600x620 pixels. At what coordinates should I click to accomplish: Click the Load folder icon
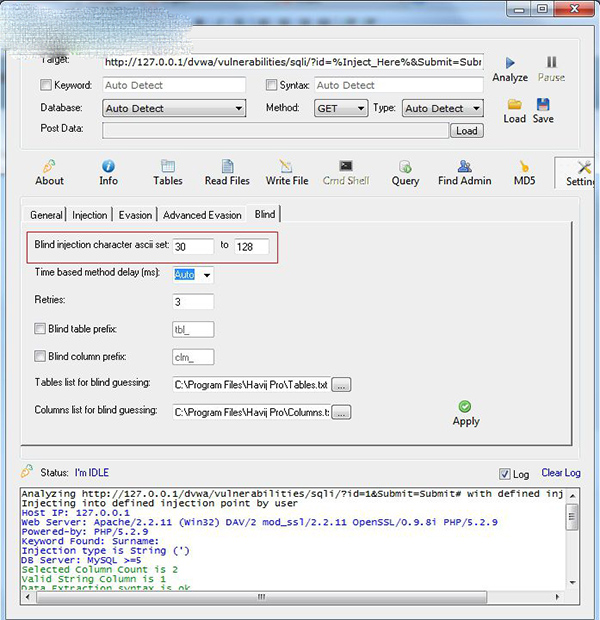tap(514, 105)
